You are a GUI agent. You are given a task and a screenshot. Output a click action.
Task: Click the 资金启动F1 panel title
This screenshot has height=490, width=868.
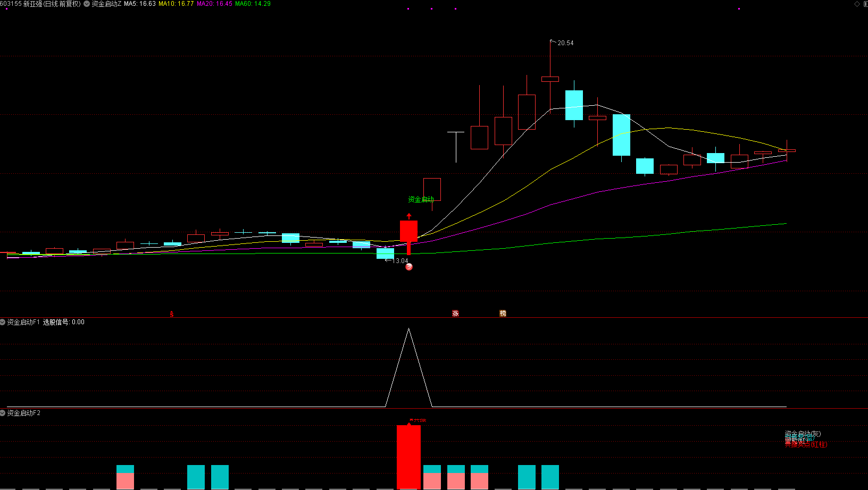click(x=23, y=322)
